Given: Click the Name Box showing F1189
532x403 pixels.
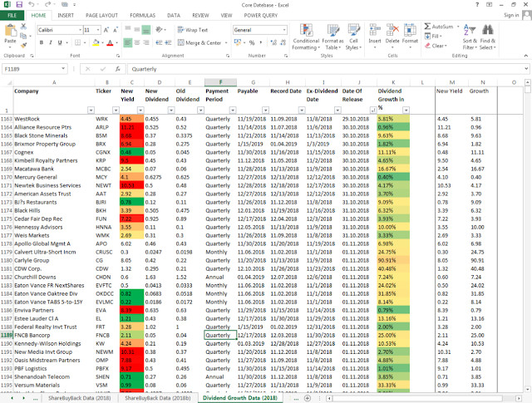Looking at the screenshot, I should (34, 69).
